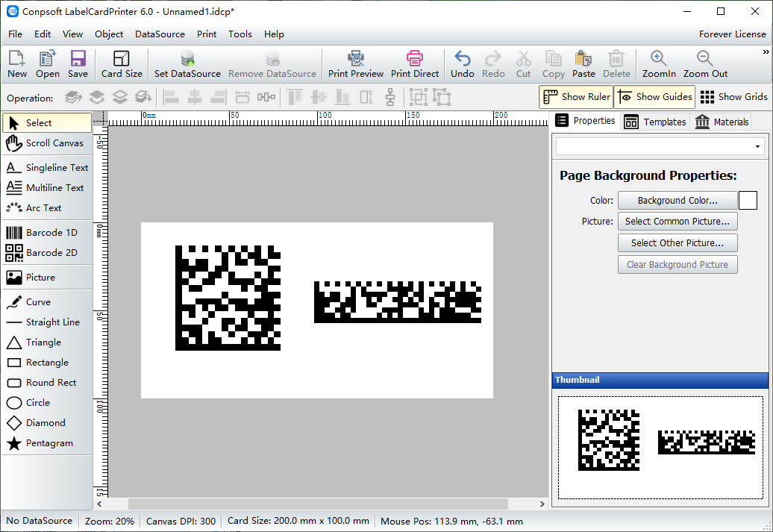Click the Forever License text
This screenshot has height=532, width=773.
click(x=732, y=34)
